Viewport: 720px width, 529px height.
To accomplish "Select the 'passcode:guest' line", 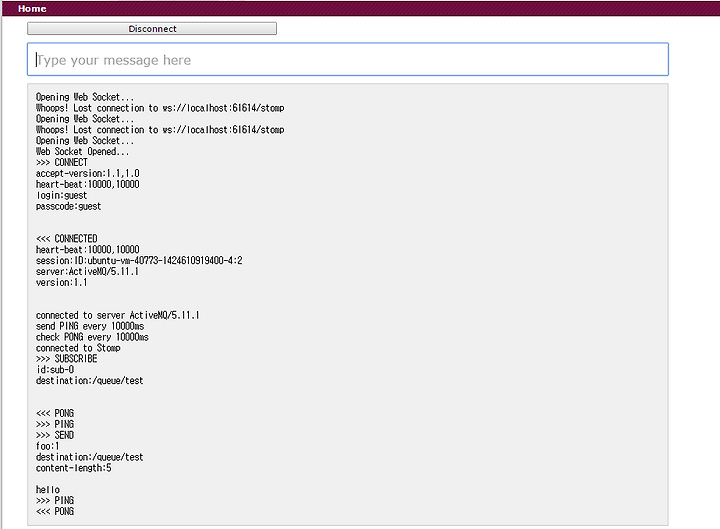I will pos(68,206).
